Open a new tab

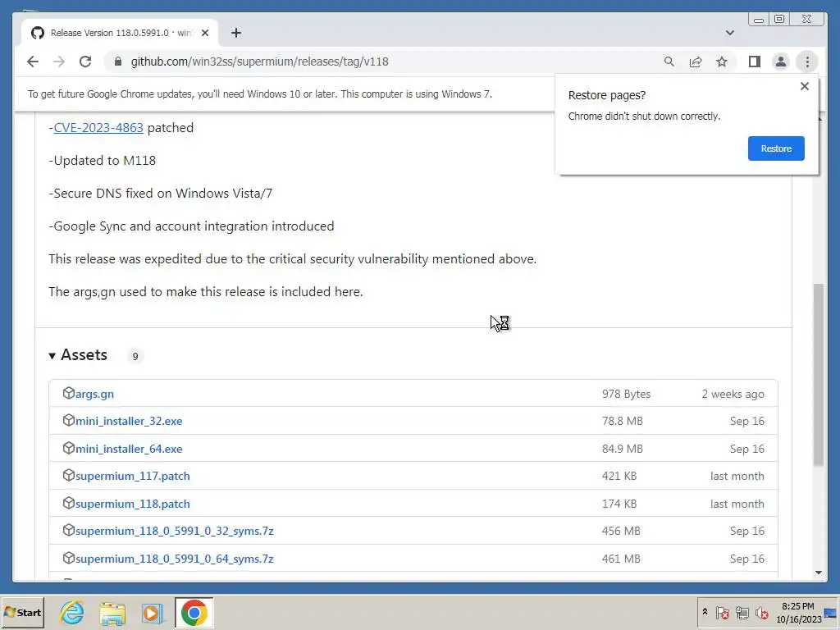click(235, 33)
